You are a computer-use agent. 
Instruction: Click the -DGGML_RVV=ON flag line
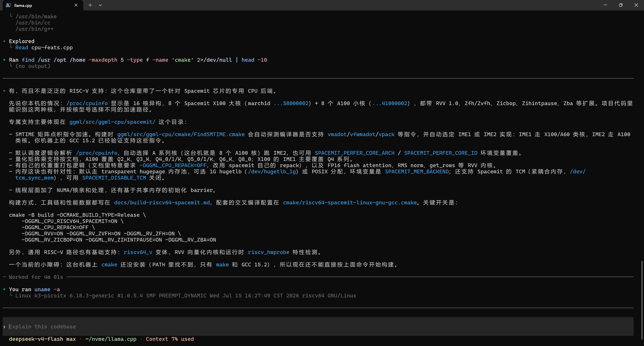pos(101,234)
